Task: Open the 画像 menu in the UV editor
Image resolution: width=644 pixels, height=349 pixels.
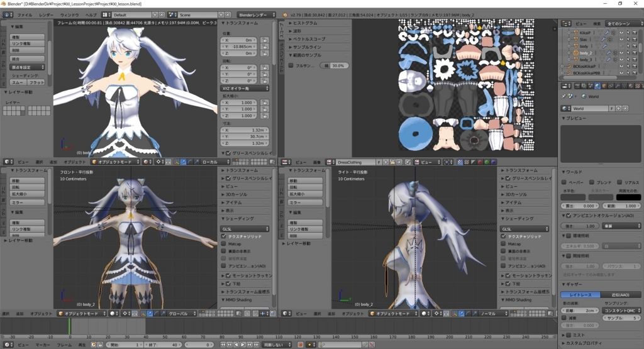Action: (317, 162)
